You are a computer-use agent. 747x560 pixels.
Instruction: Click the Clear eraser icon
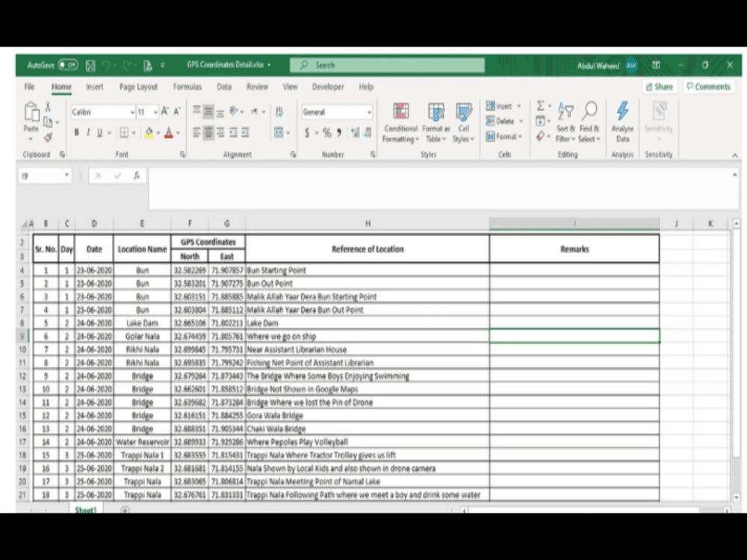(540, 137)
